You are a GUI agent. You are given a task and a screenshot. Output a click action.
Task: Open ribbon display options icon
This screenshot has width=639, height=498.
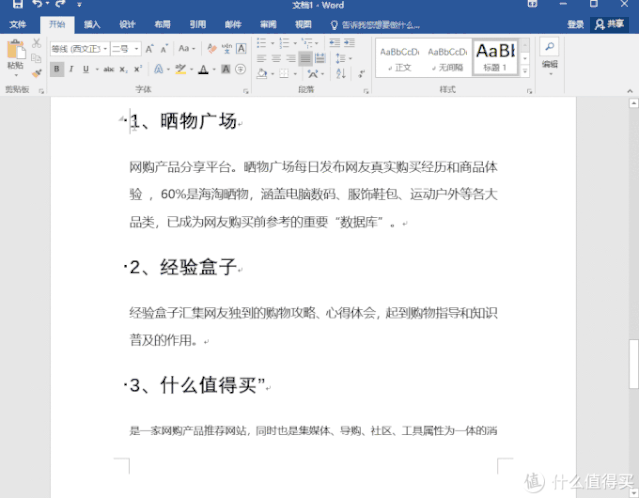pos(532,4)
